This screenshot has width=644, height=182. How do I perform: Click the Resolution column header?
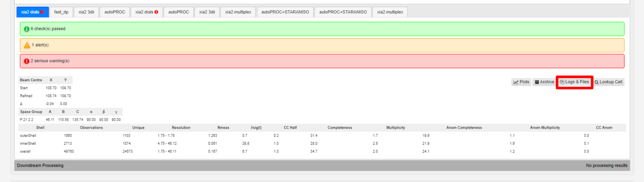(x=181, y=128)
